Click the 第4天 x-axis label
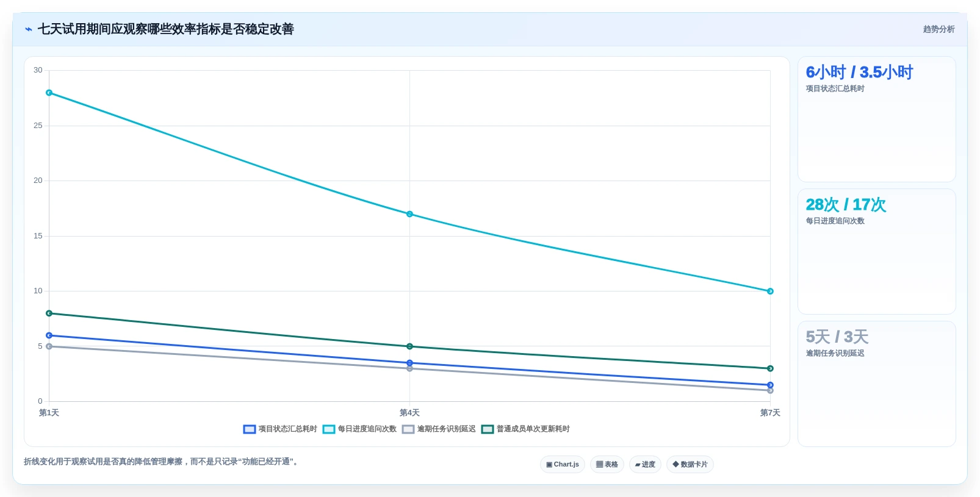Screen dimensions: 980x497 409,413
